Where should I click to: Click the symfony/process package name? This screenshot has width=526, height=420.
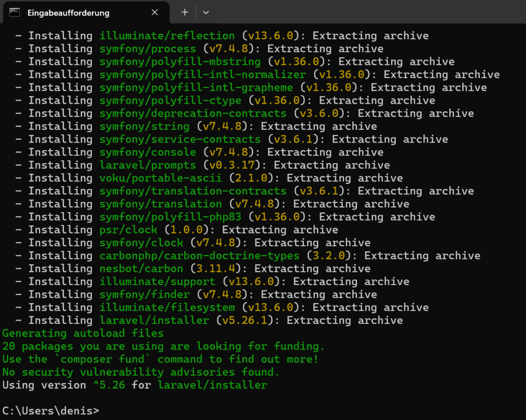[x=148, y=49]
